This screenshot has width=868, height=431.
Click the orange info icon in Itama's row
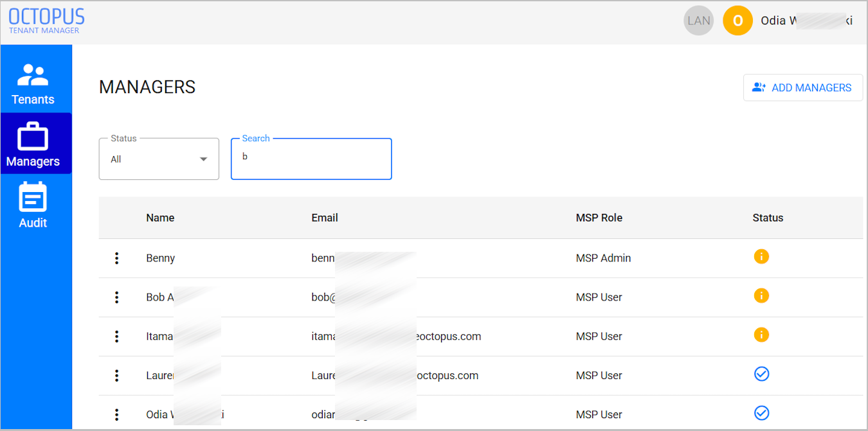761,335
